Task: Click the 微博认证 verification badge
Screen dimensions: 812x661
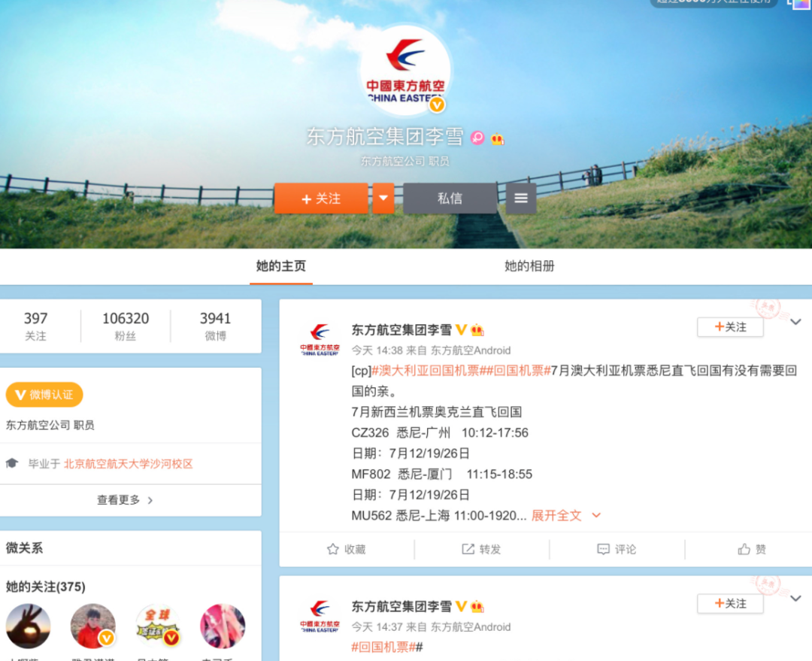Action: point(44,395)
